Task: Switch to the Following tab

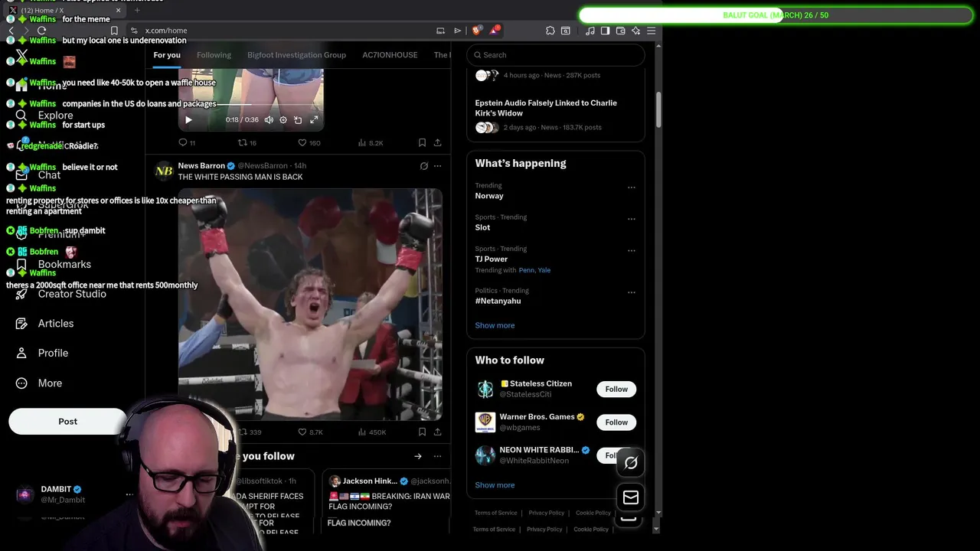Action: (214, 55)
